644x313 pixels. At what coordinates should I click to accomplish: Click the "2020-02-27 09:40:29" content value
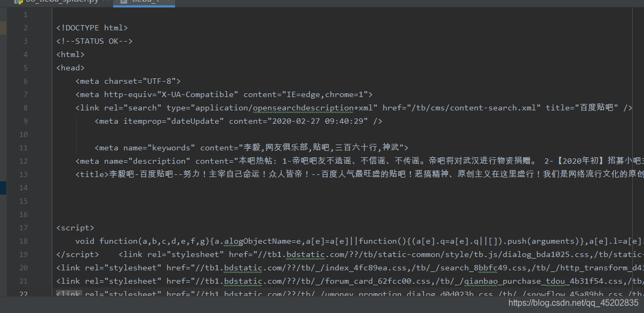(x=317, y=121)
